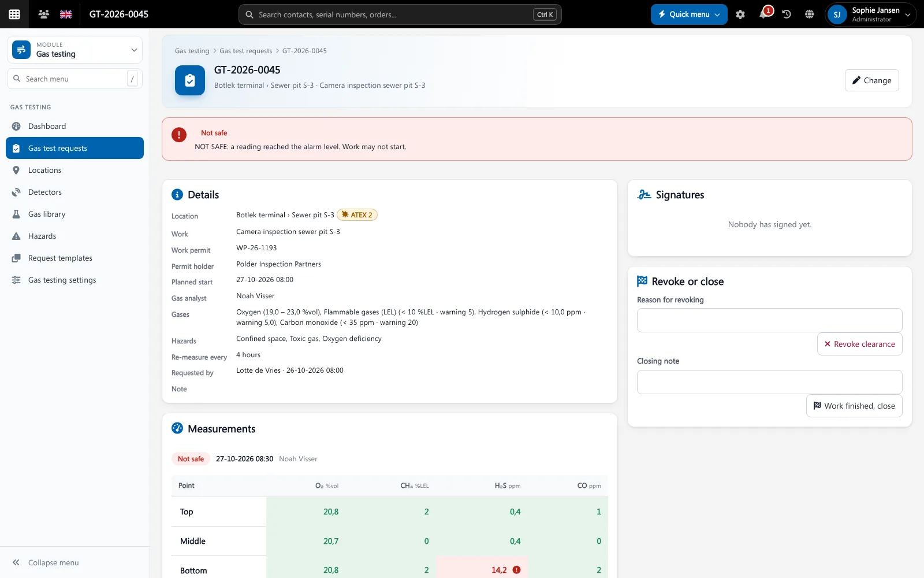Click the Gas testing module icon
The width and height of the screenshot is (924, 578).
(21, 50)
